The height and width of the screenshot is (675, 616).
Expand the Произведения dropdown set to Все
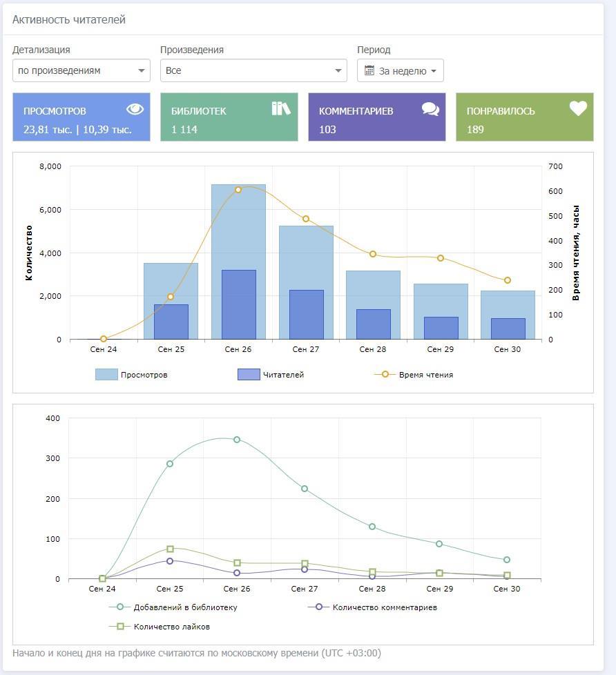253,70
